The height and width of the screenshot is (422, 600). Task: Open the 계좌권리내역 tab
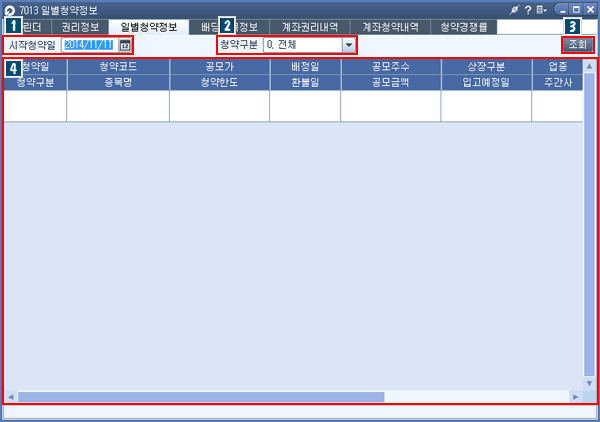[310, 27]
